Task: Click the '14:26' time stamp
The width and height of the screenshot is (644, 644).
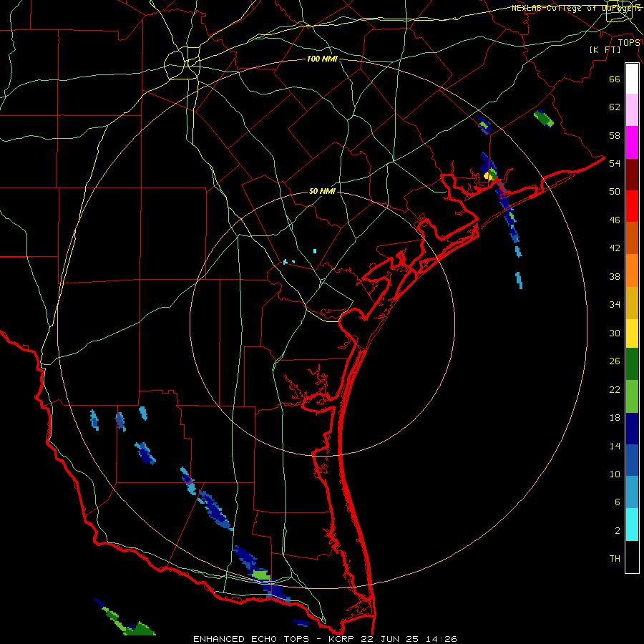Action: (x=441, y=639)
